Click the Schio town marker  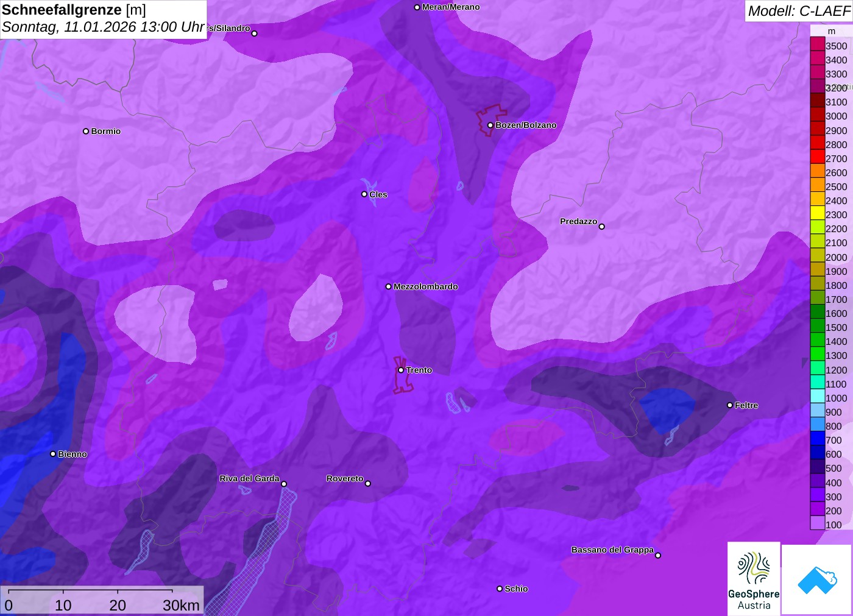pyautogui.click(x=500, y=589)
